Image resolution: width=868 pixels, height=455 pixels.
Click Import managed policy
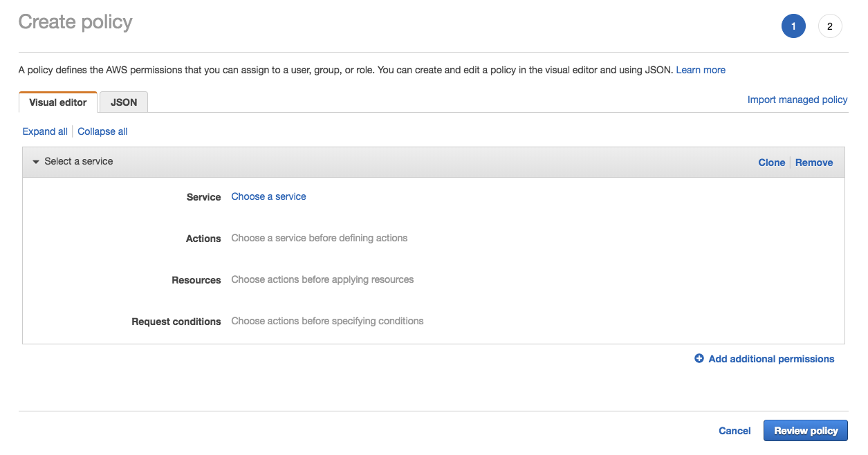[x=797, y=100]
